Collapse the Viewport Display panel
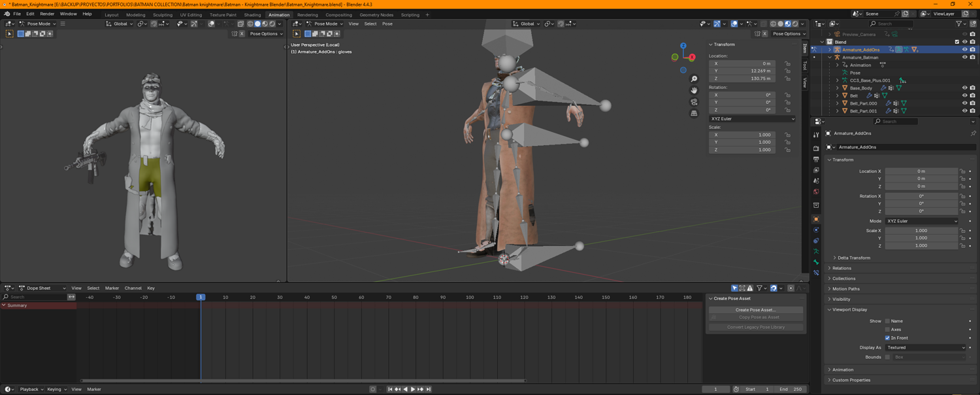980x395 pixels. click(x=849, y=310)
